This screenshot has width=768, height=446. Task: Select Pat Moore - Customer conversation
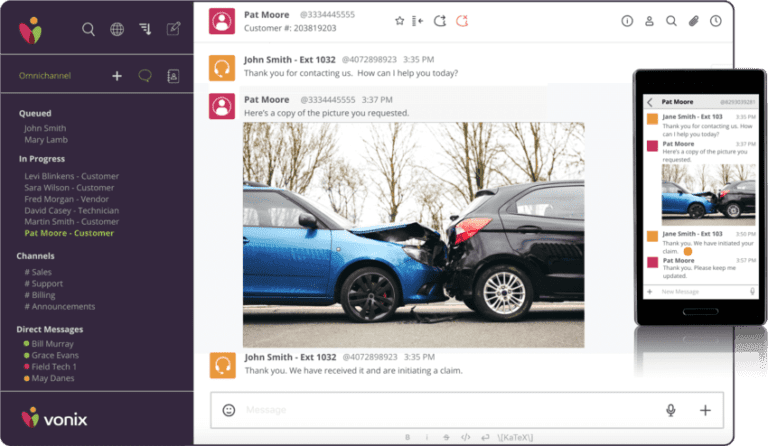pyautogui.click(x=69, y=233)
